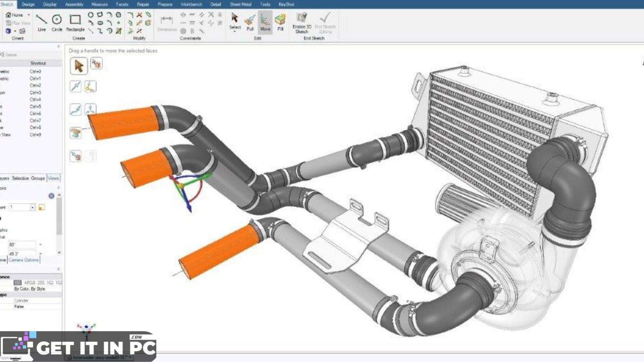Click the Move Direction arrow tool guide
Image resolution: width=644 pixels, height=362 pixels.
(x=75, y=86)
